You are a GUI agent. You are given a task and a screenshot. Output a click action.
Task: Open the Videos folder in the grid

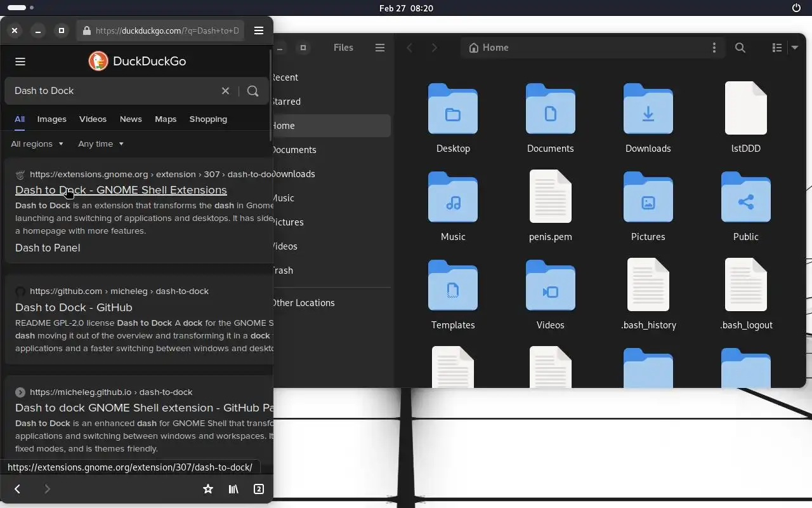551,295
